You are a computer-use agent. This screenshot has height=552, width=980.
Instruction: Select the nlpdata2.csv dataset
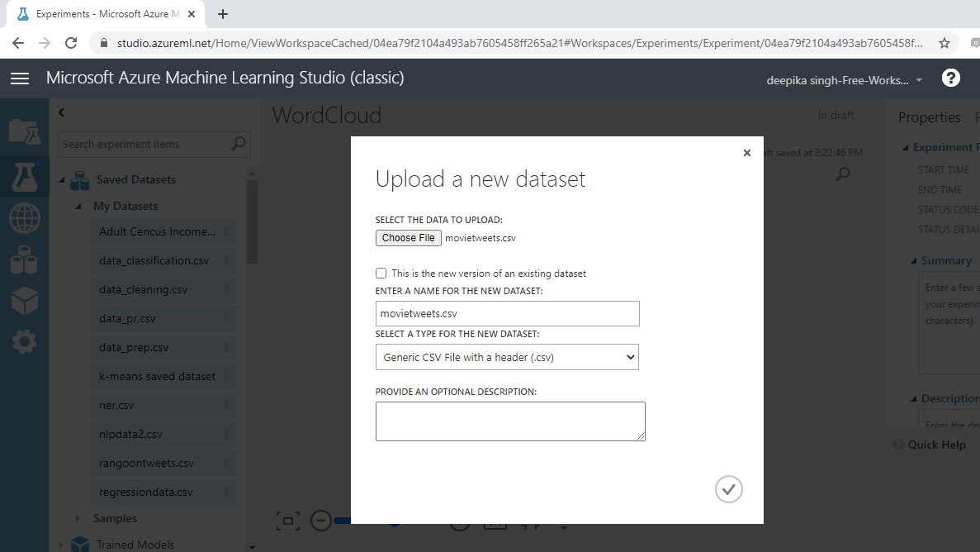click(x=163, y=435)
